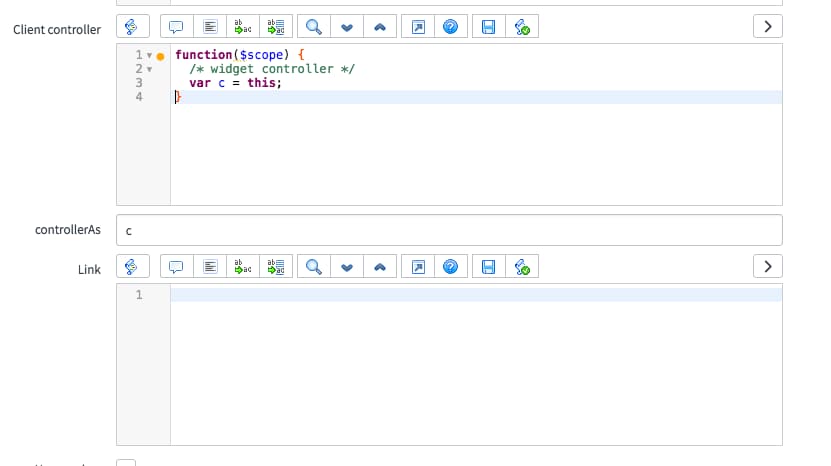The height and width of the screenshot is (466, 831).
Task: Click orange warning marker on line 1
Action: pyautogui.click(x=160, y=55)
